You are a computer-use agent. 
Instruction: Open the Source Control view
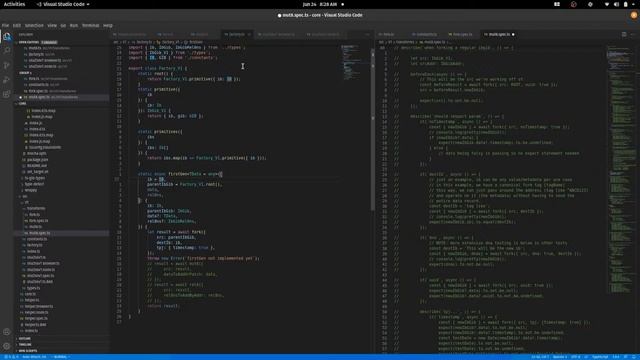pos(7,65)
